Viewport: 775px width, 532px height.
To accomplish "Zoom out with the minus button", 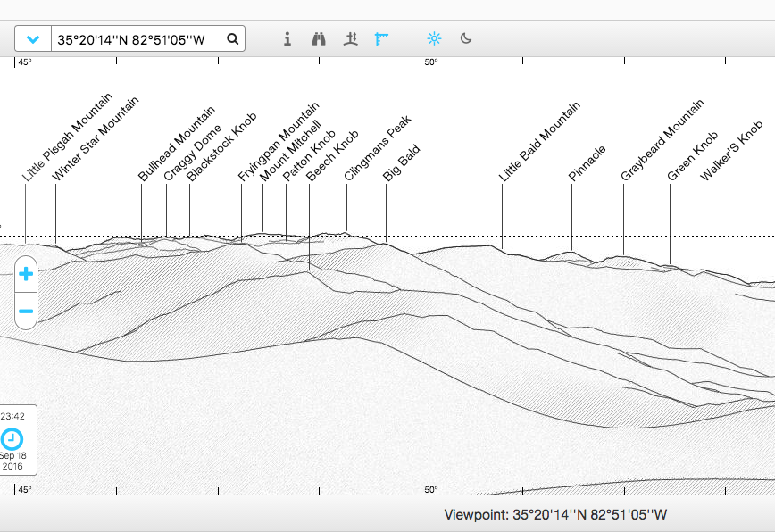I will (26, 312).
